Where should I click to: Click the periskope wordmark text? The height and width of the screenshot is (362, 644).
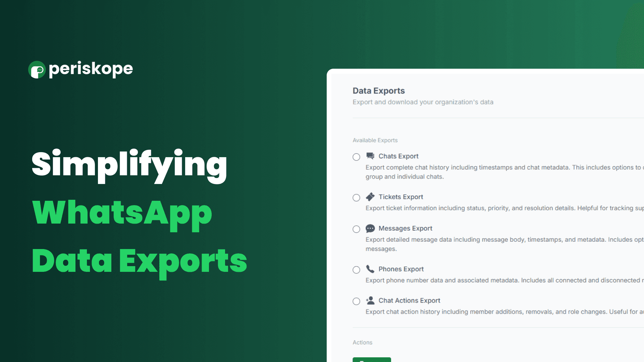pyautogui.click(x=91, y=69)
